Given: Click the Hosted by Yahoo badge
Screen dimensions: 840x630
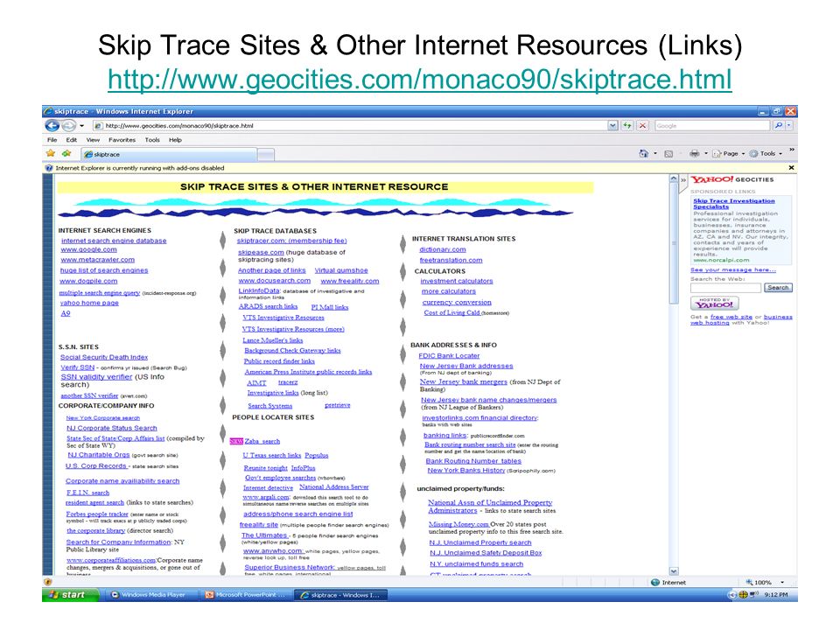Looking at the screenshot, I should click(715, 304).
